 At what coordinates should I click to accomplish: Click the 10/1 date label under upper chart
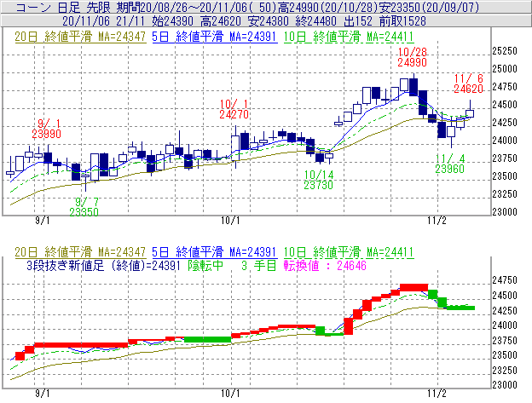click(x=230, y=221)
